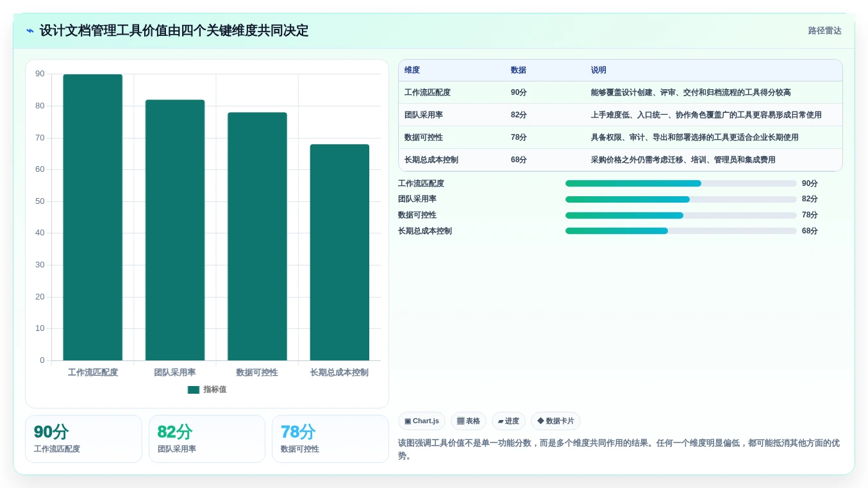Click the 长期总成本控制 bar in chart
This screenshot has width=868, height=488.
coord(339,253)
